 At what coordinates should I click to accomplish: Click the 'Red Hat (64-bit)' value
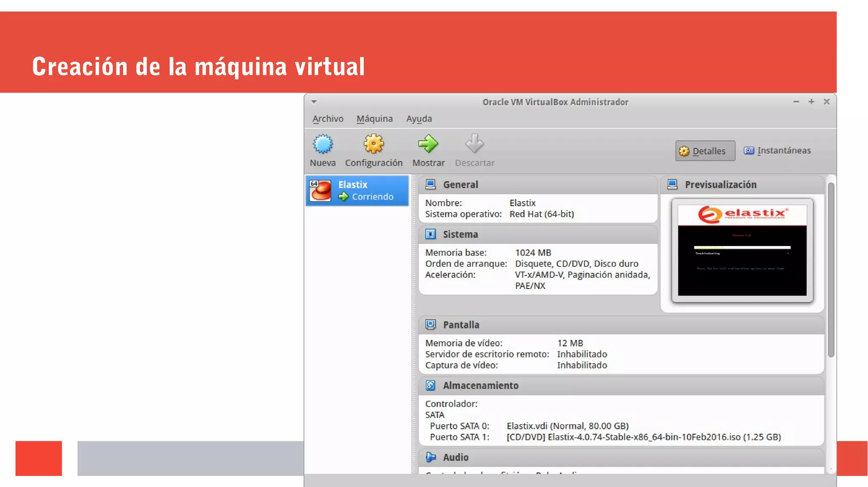click(x=542, y=214)
